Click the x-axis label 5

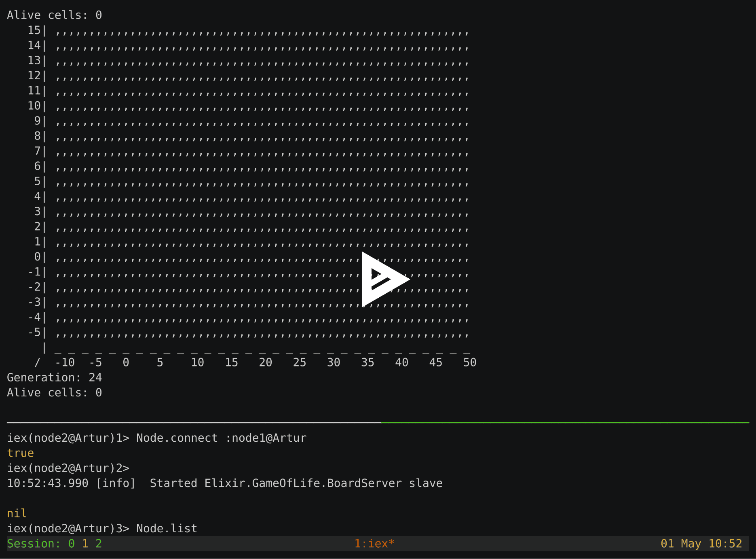click(x=160, y=362)
